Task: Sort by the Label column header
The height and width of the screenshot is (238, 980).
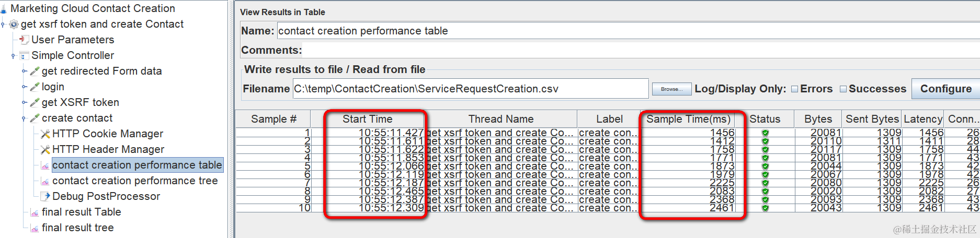Action: coord(609,119)
